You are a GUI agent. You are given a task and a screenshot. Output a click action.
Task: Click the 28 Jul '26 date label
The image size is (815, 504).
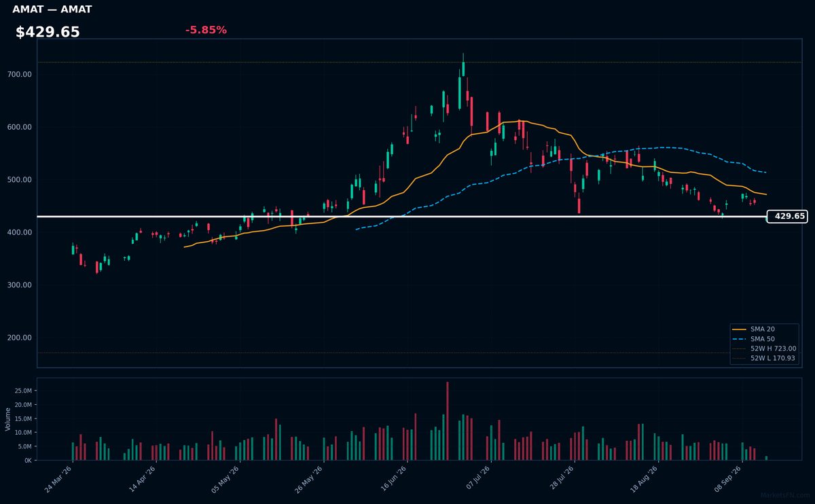561,480
